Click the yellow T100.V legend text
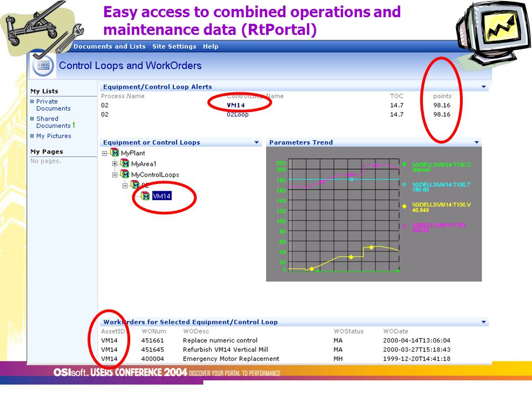 [441, 207]
